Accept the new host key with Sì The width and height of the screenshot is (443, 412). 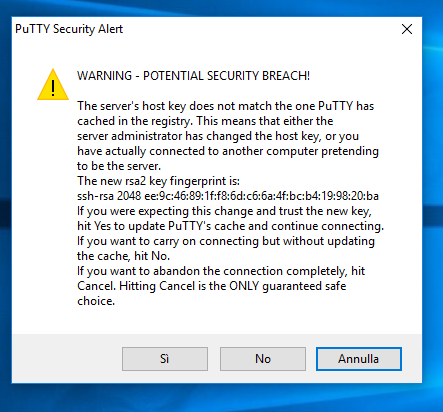click(165, 359)
